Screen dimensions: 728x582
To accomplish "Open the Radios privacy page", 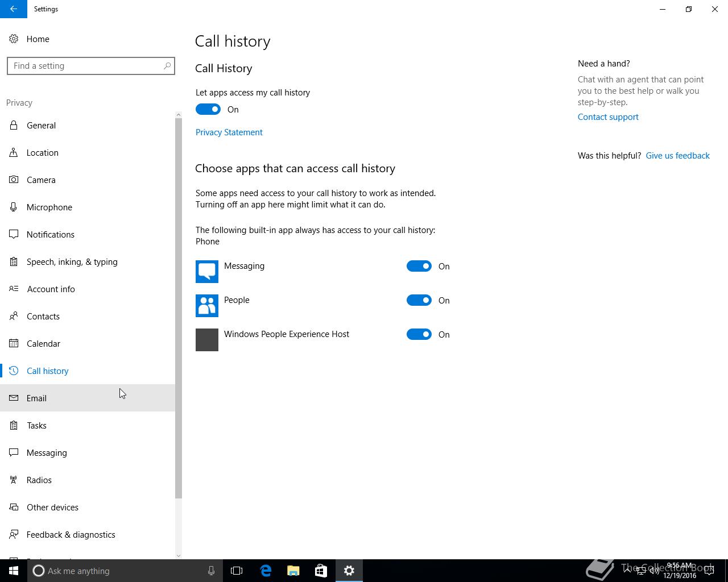I will (x=88, y=480).
